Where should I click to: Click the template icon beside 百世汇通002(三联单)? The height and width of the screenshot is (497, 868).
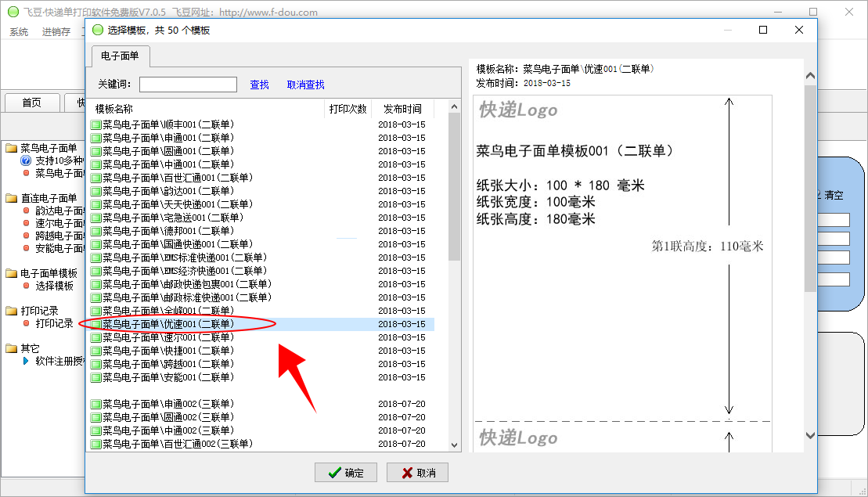95,444
